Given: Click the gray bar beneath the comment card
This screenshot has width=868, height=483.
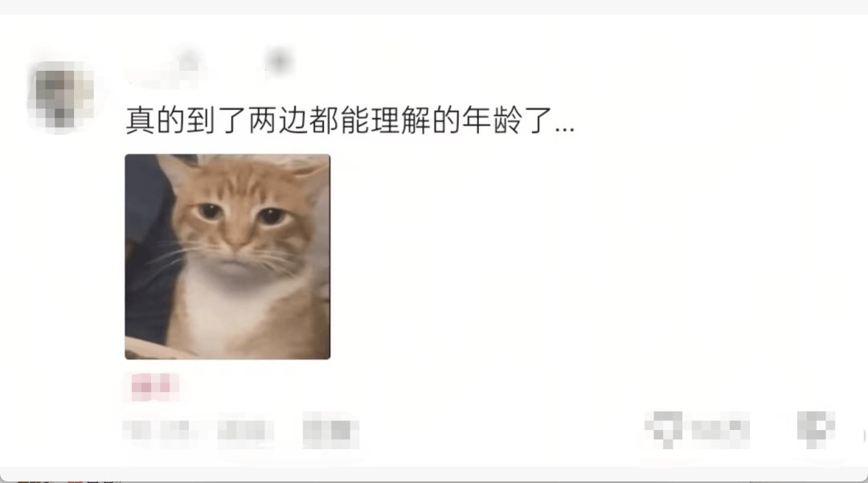Looking at the screenshot, I should tap(434, 475).
